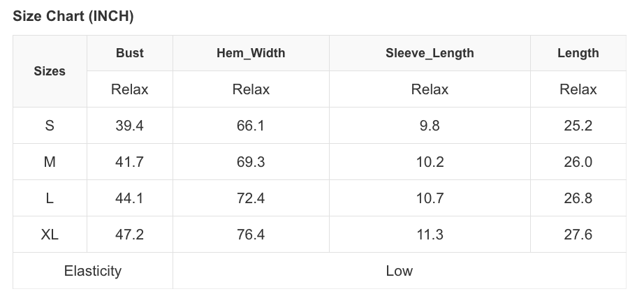Select the bust value 39.4

pyautogui.click(x=130, y=126)
